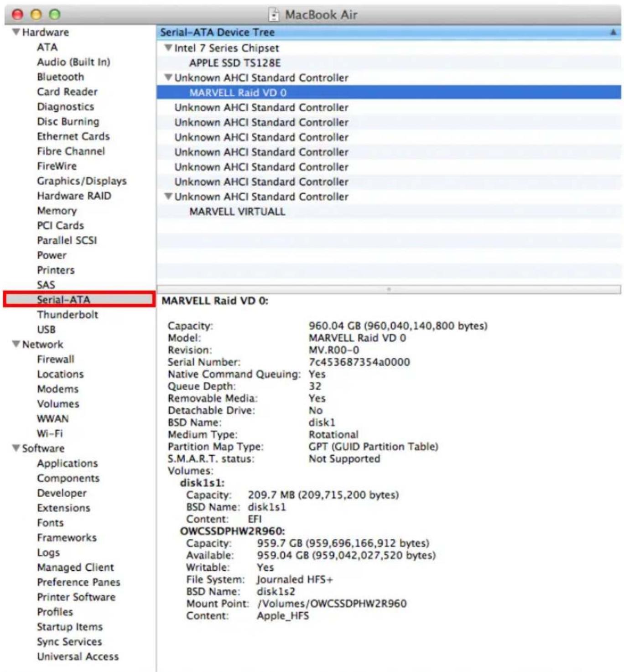This screenshot has width=624, height=672.
Task: Select Printer Software in sidebar
Action: [x=76, y=597]
